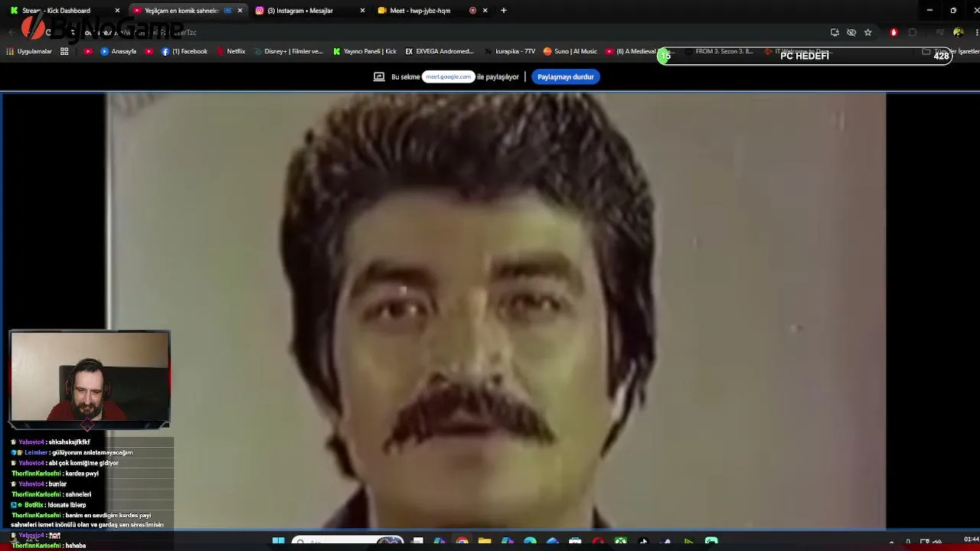This screenshot has width=980, height=551.
Task: Click the tab recording indicator icon
Action: [x=472, y=11]
